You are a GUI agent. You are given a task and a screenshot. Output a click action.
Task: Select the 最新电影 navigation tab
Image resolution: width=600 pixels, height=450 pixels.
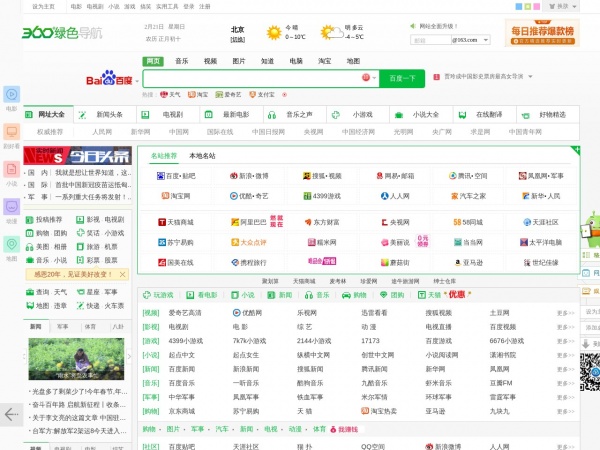click(232, 114)
